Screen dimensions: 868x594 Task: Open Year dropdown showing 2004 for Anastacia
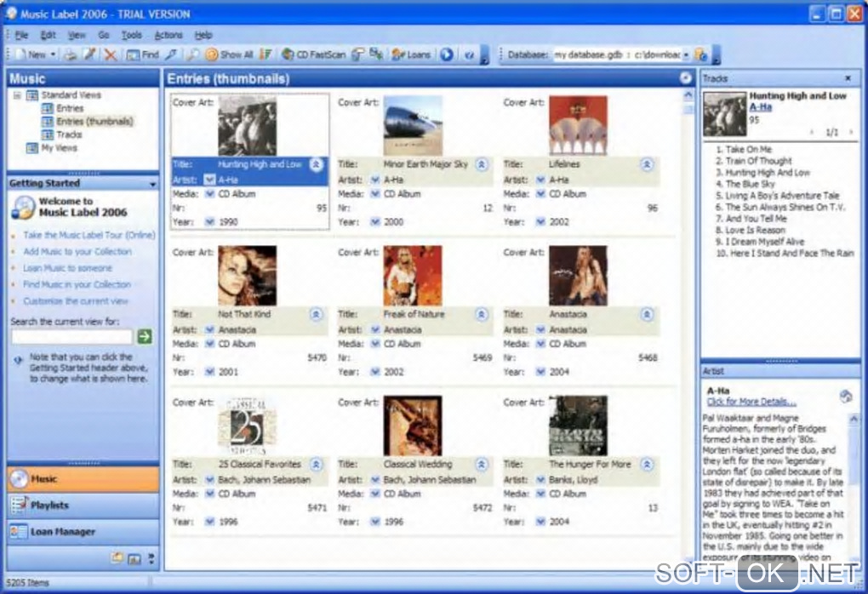[540, 372]
